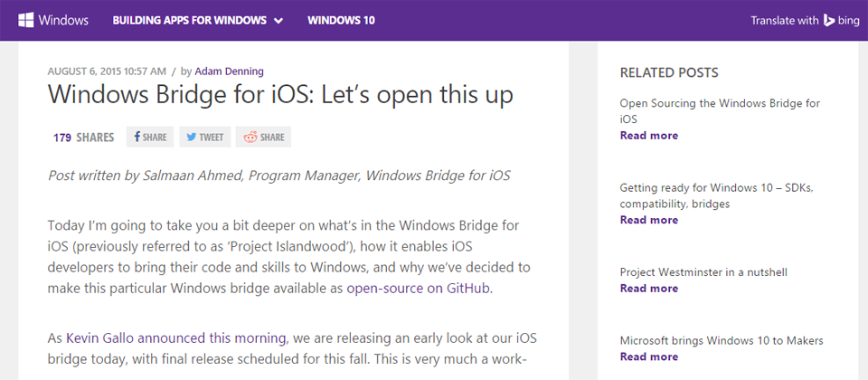Read more about Project Westminster
Image resolution: width=868 pixels, height=380 pixels.
coord(648,289)
